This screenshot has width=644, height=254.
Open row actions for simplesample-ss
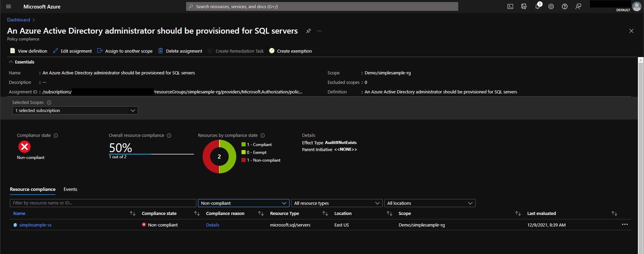[625, 224]
